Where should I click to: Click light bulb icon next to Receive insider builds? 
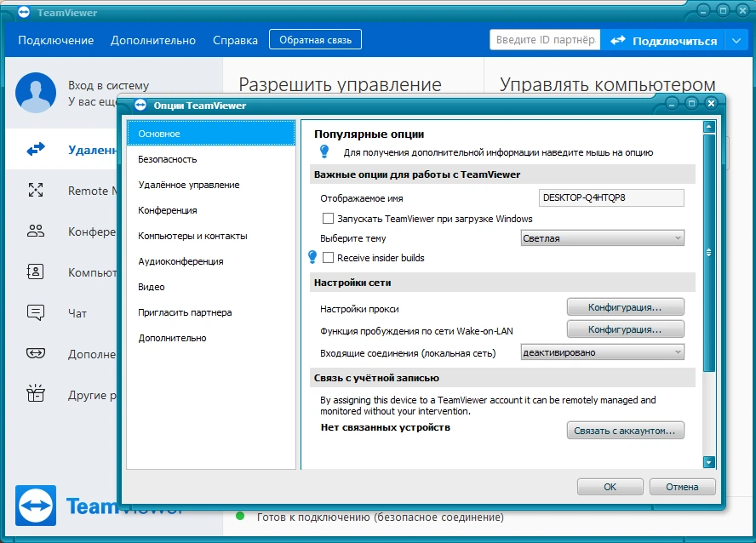tap(312, 257)
